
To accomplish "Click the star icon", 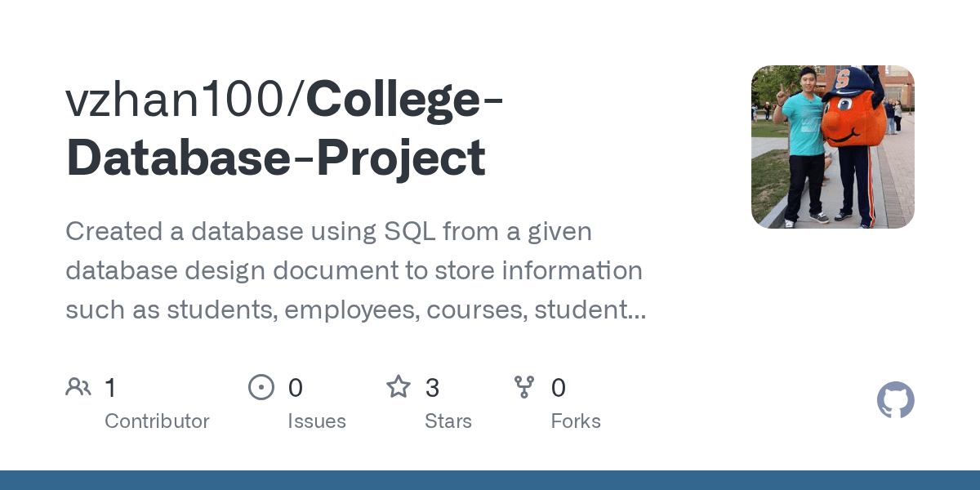I will [x=399, y=387].
